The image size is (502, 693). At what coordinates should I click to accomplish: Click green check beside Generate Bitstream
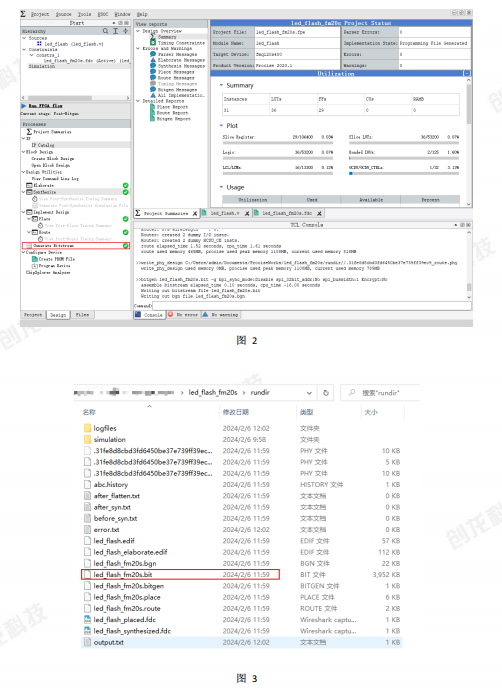click(x=126, y=245)
